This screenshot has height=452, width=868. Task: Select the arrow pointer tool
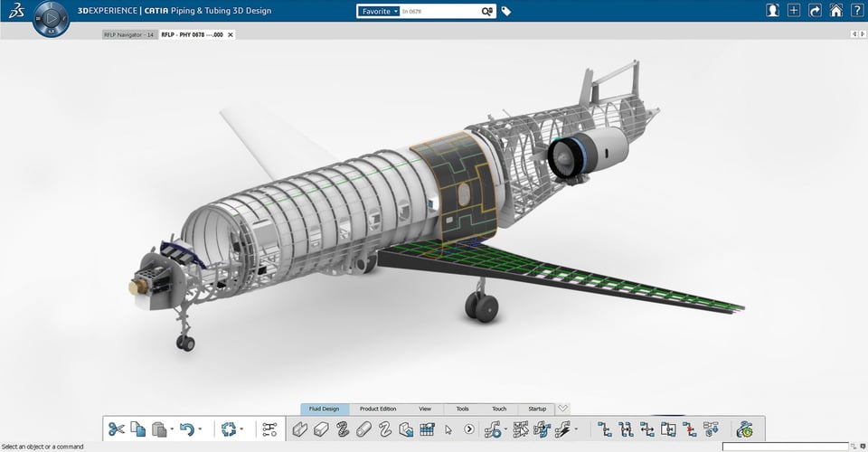click(x=448, y=429)
